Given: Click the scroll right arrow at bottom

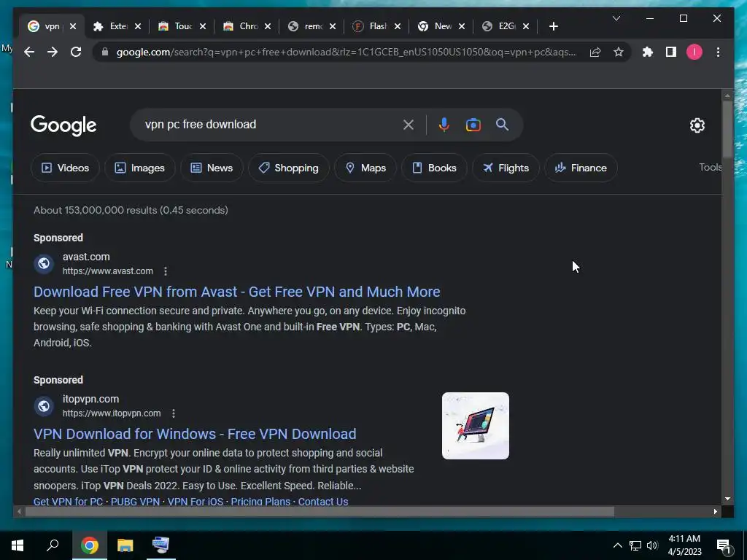Looking at the screenshot, I should pos(715,512).
